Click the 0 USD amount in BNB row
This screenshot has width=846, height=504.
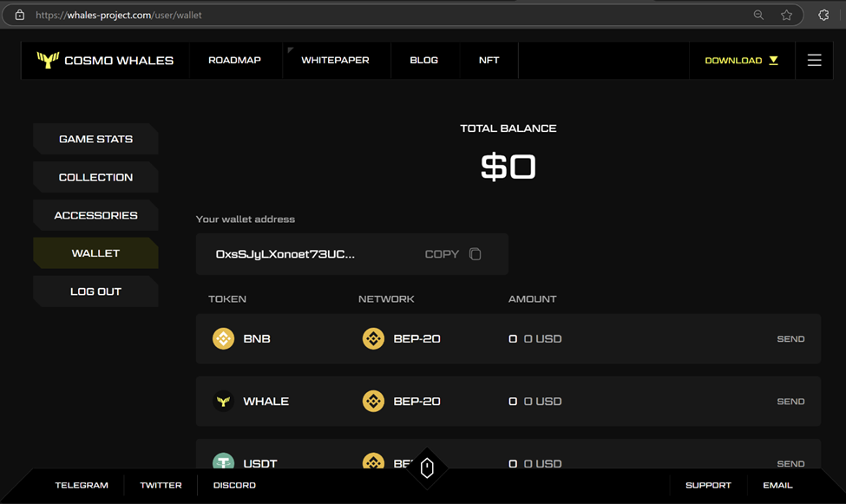pyautogui.click(x=543, y=339)
